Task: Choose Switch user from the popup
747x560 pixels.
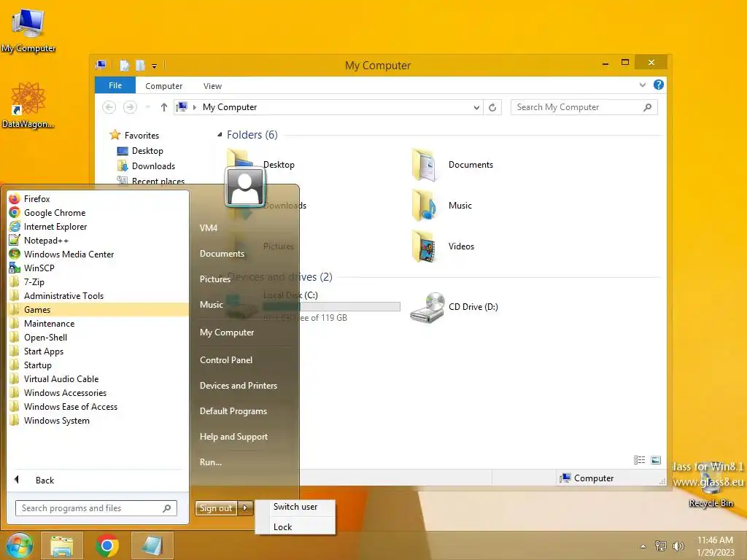Action: click(x=295, y=507)
